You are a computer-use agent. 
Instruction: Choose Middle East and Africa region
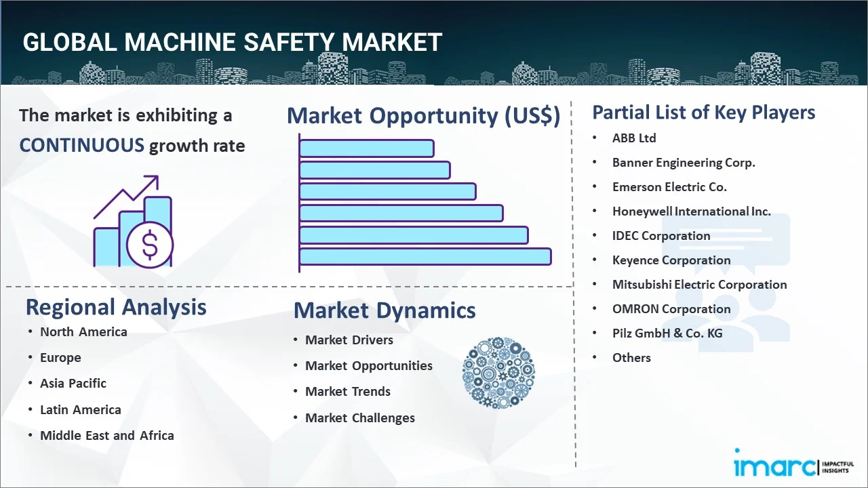[106, 436]
